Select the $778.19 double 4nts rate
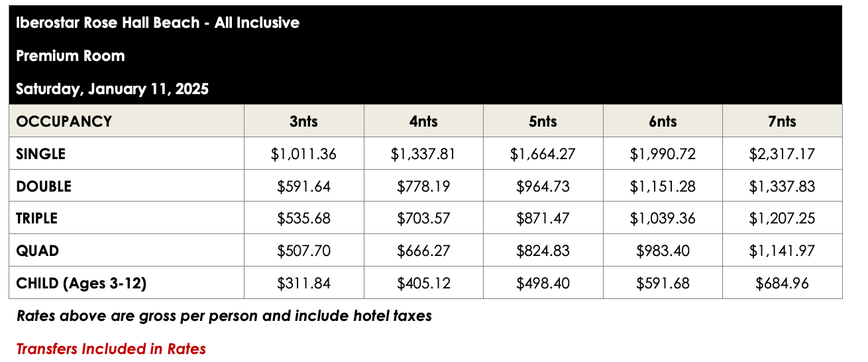The height and width of the screenshot is (362, 868). pos(423,186)
